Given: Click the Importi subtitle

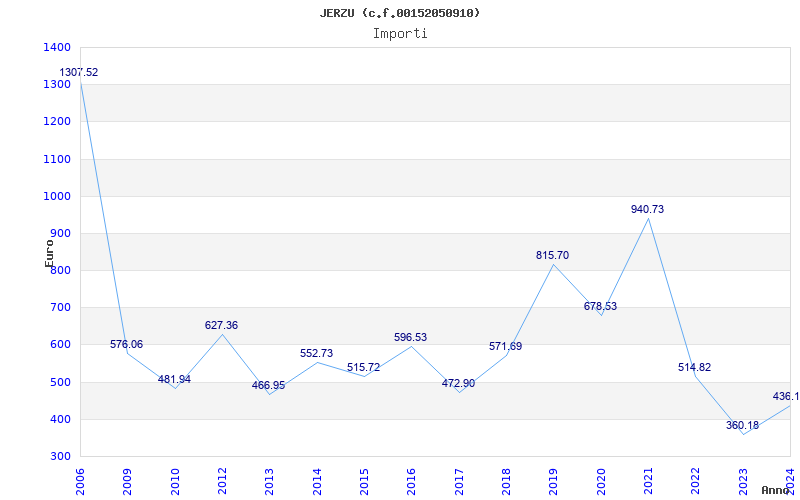Looking at the screenshot, I should (400, 34).
